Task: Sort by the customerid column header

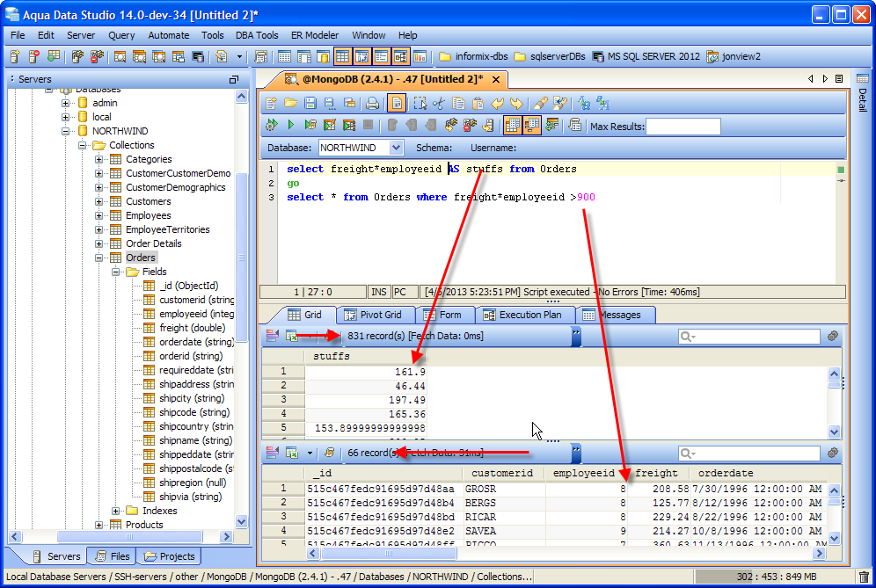Action: pos(503,474)
